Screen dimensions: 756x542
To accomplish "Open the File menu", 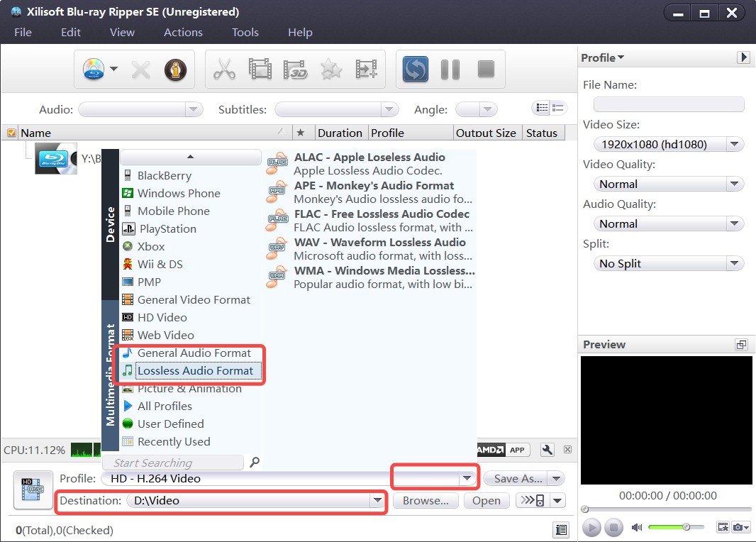I will [23, 33].
